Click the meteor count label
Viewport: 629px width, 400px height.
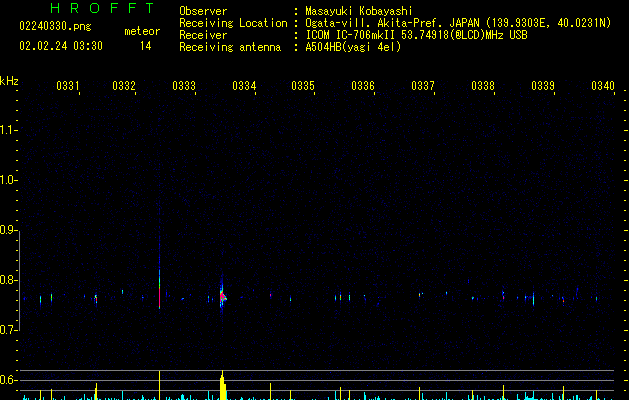point(142,31)
